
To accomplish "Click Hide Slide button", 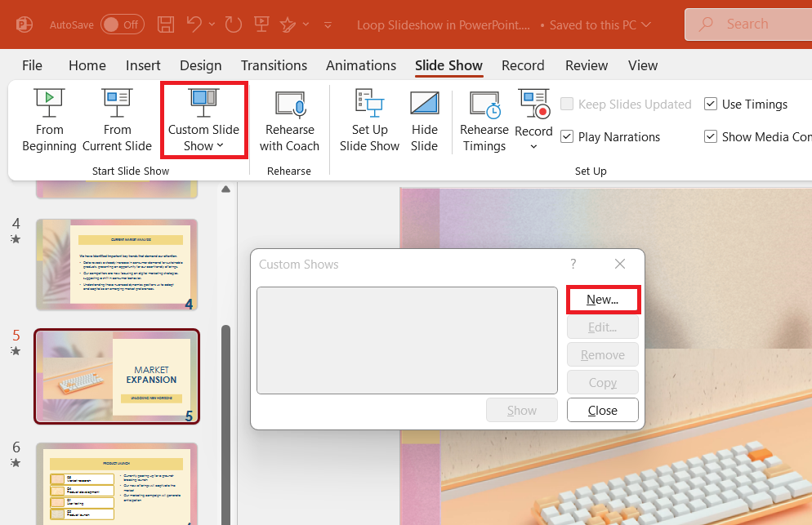I will pos(424,120).
